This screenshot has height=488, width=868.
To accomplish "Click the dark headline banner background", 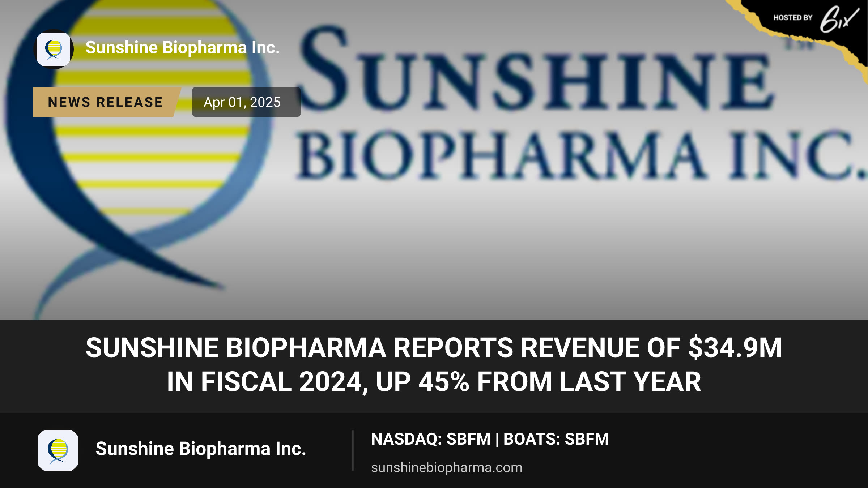I will pyautogui.click(x=434, y=367).
